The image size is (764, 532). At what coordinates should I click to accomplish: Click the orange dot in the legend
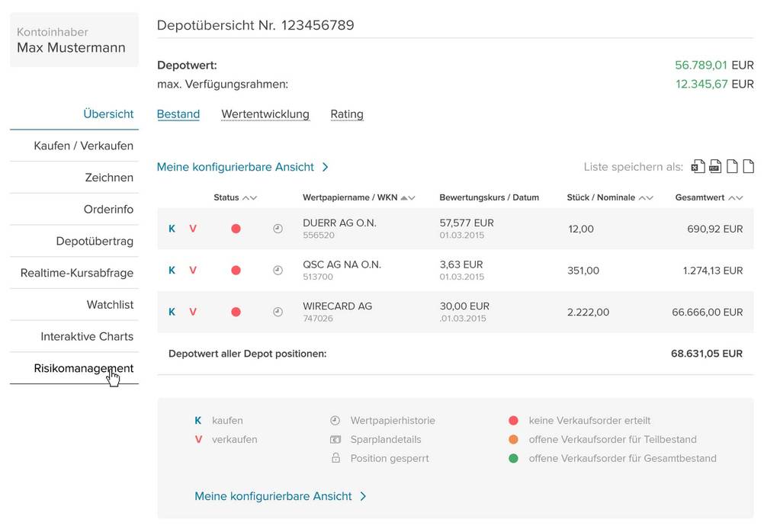513,440
